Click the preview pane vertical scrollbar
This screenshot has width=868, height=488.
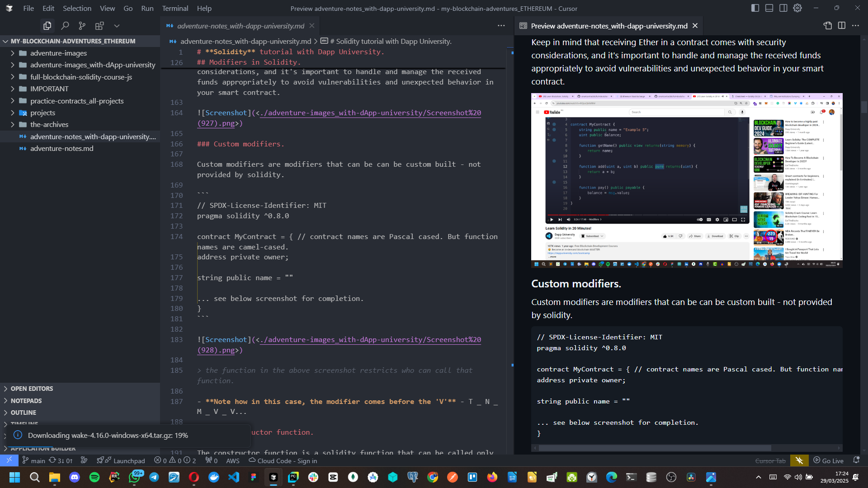tap(864, 107)
